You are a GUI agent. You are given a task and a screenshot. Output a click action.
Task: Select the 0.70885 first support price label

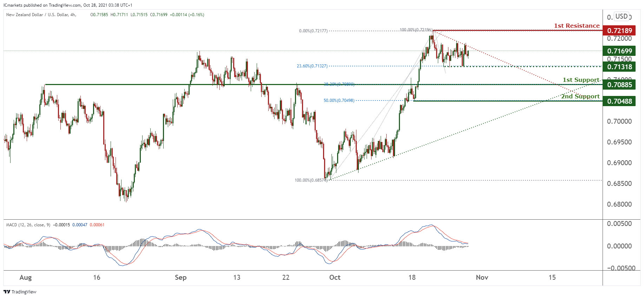tap(619, 85)
